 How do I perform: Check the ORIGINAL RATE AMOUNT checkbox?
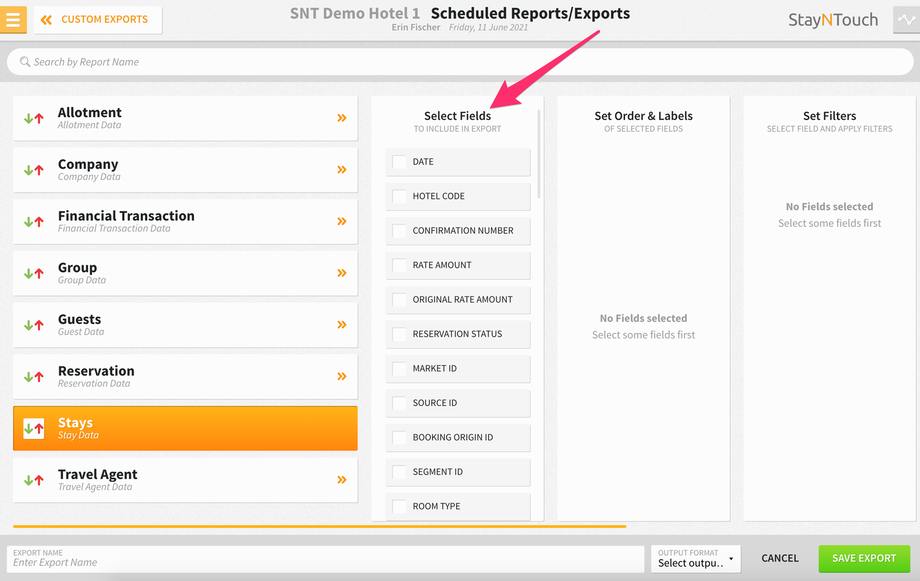[399, 300]
